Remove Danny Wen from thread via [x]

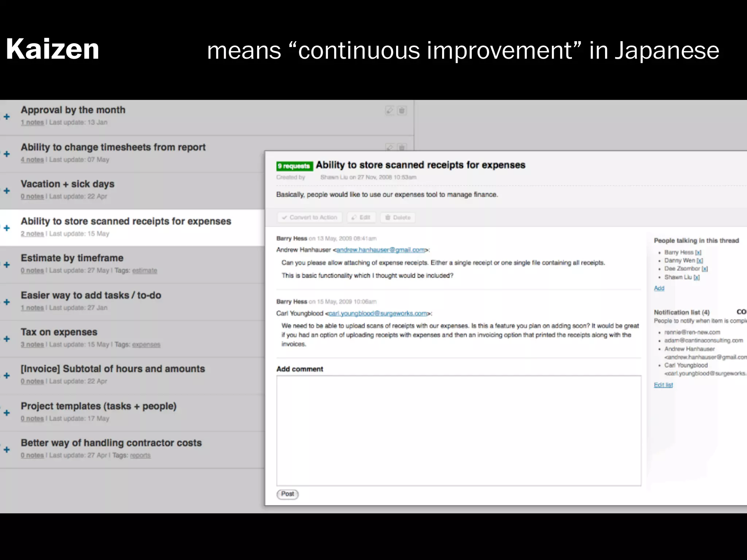coord(700,260)
